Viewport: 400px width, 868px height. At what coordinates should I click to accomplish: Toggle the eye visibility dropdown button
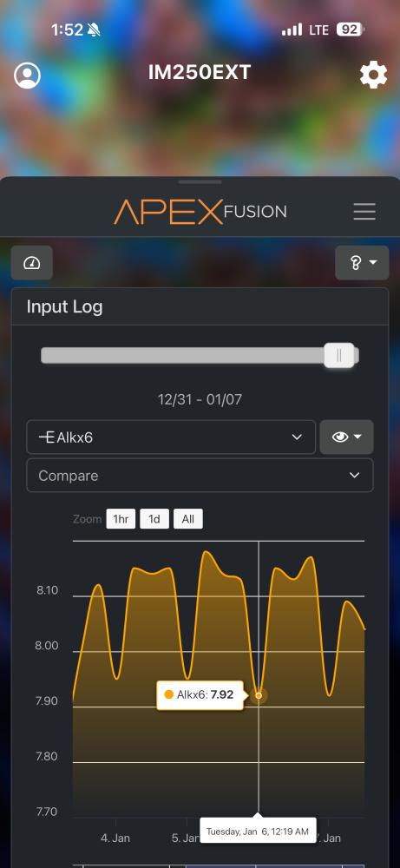pyautogui.click(x=346, y=437)
